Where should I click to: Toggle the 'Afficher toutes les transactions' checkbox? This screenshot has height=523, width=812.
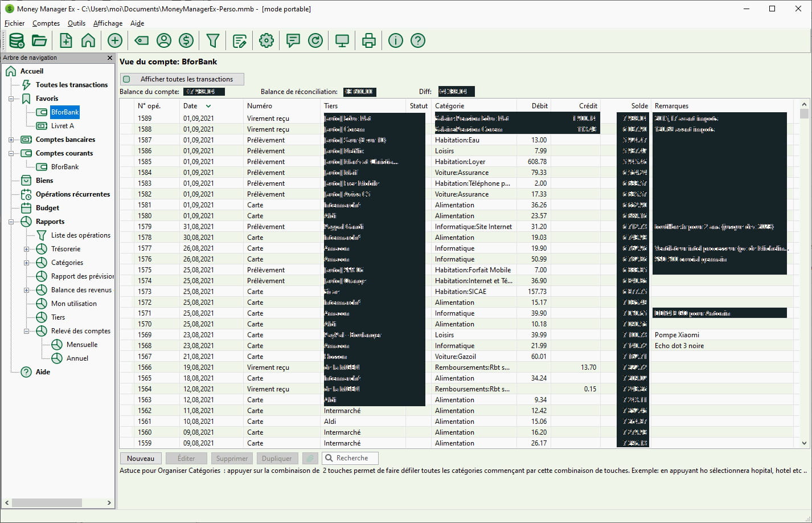pos(127,79)
